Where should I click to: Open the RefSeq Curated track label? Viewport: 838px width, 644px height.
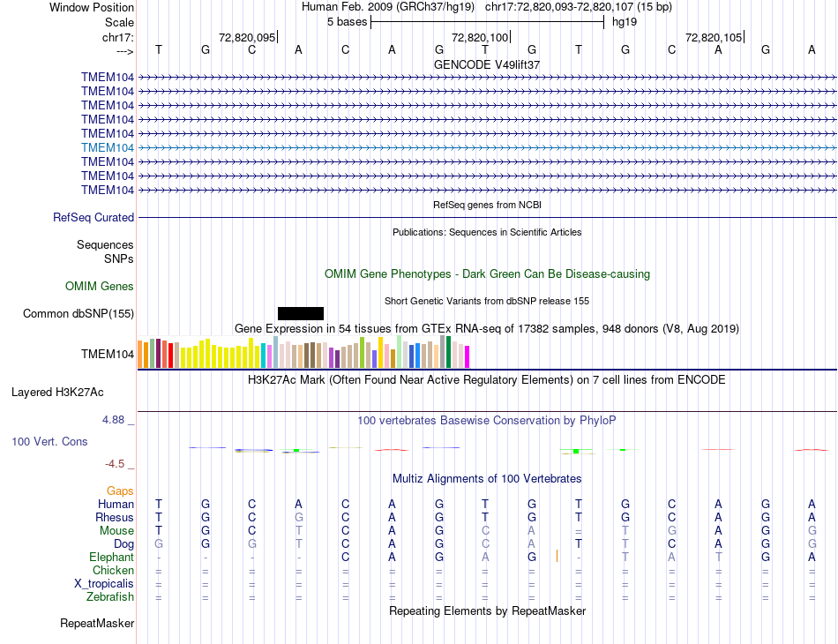[94, 218]
